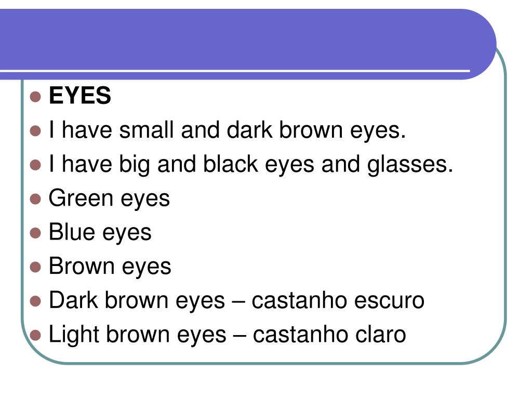
Task: Click the Brown eyes line
Action: point(110,267)
